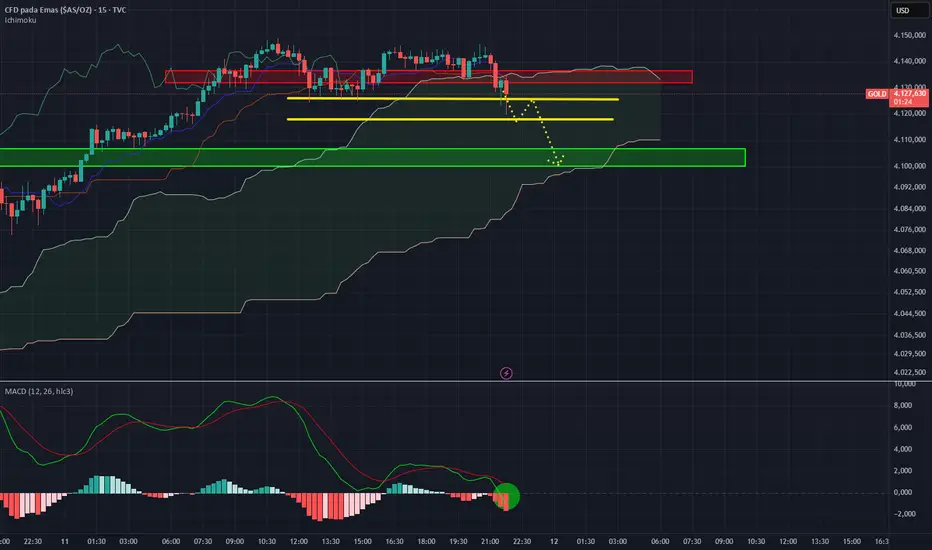
Task: Click the 0,000 MACD zero level label
Action: (903, 492)
